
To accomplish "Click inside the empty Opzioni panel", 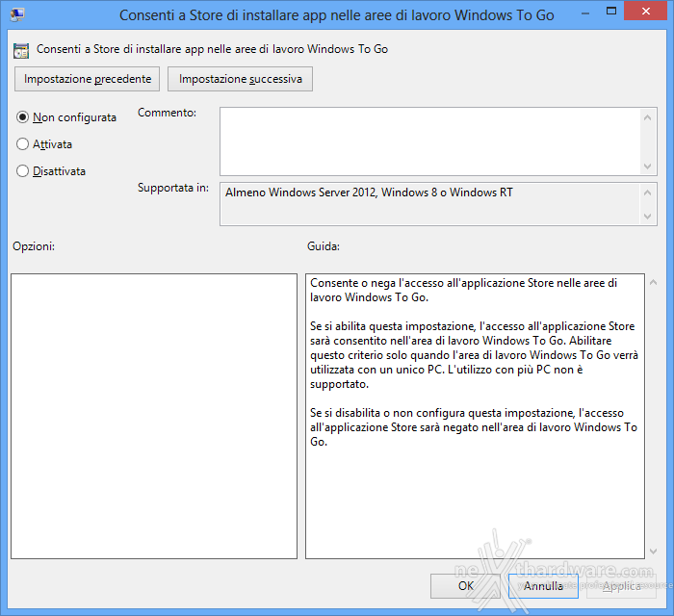I will point(154,416).
